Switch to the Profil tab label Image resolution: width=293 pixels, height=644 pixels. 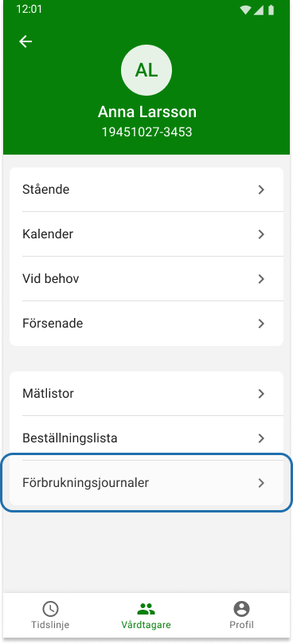click(x=242, y=625)
